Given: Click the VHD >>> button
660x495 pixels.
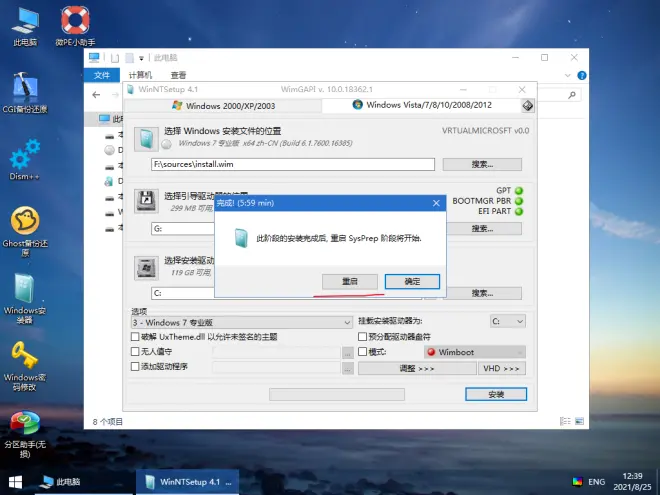Looking at the screenshot, I should click(x=502, y=369).
